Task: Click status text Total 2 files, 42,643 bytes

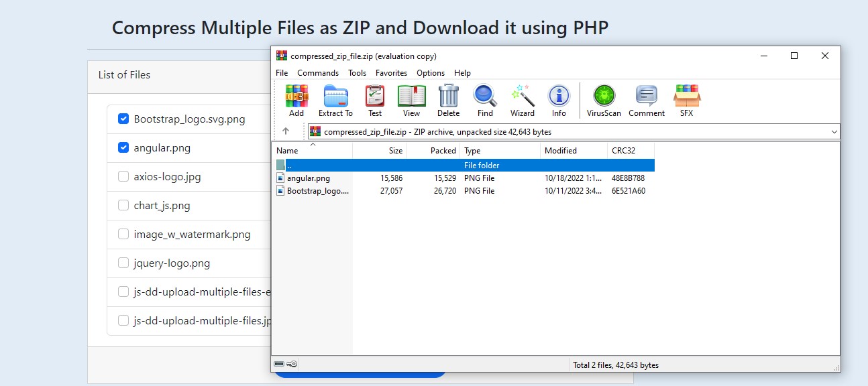Action: tap(616, 365)
